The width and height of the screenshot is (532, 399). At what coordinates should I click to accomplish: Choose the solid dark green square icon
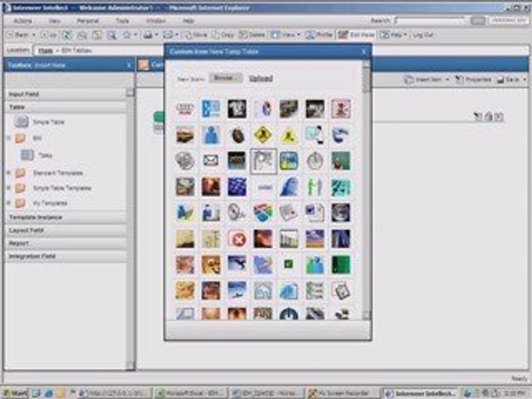(x=341, y=265)
